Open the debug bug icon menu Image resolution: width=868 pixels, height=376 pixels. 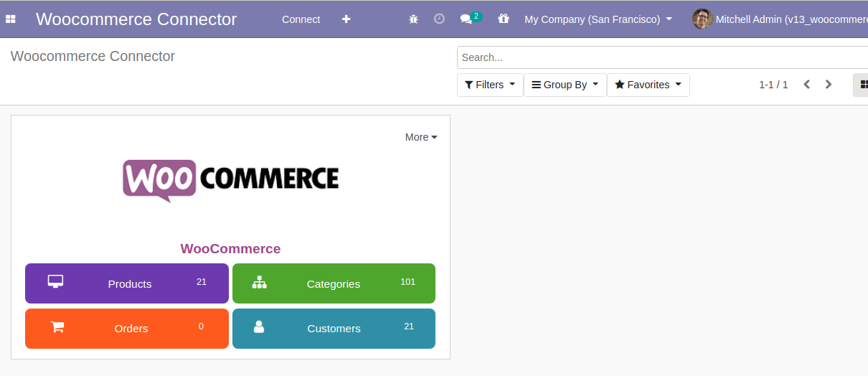(x=413, y=19)
